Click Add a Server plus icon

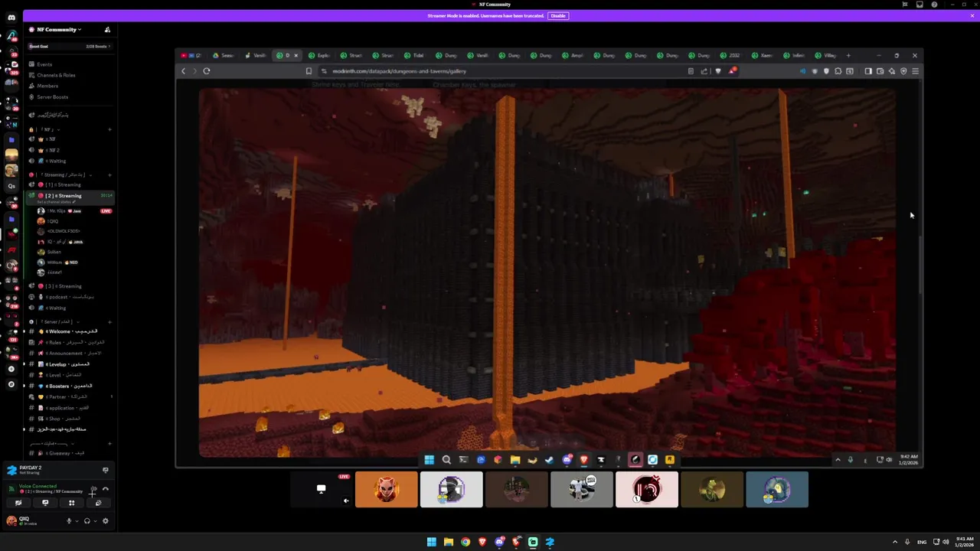(11, 369)
